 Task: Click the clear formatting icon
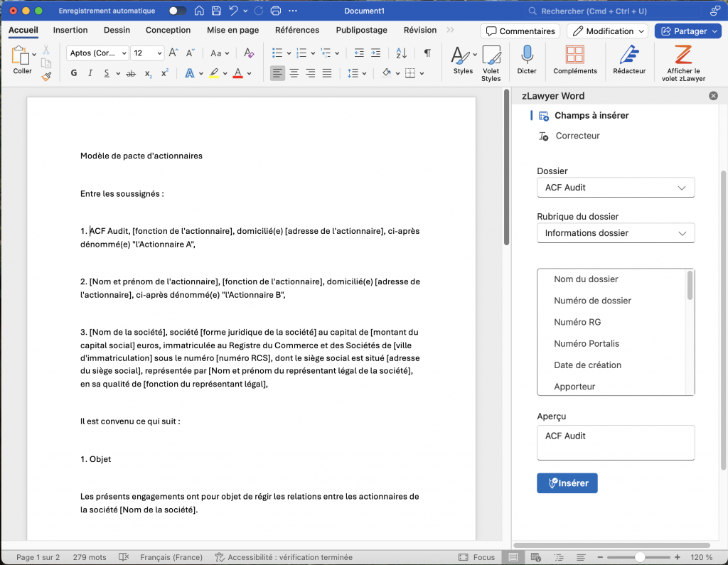pos(248,53)
